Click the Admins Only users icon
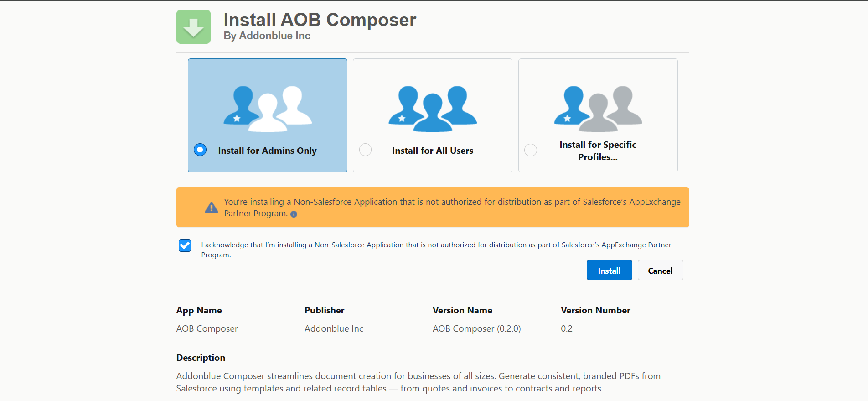This screenshot has height=401, width=868. pyautogui.click(x=268, y=109)
